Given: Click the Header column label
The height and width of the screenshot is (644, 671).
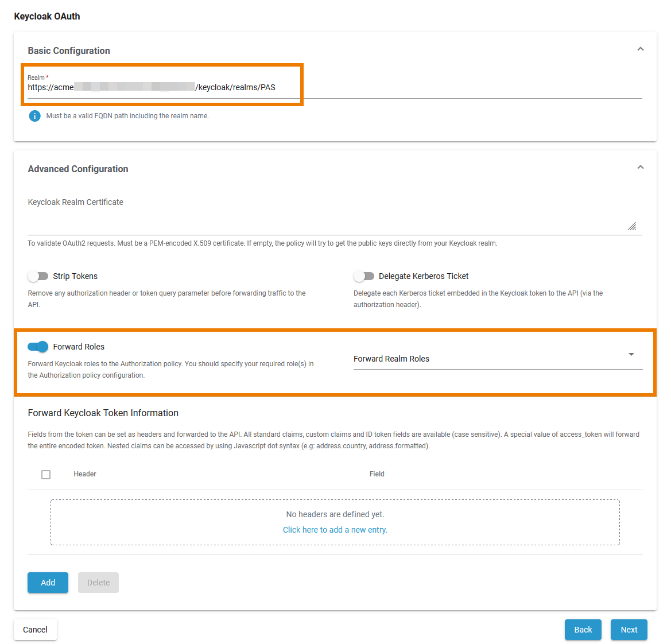Looking at the screenshot, I should [x=84, y=474].
